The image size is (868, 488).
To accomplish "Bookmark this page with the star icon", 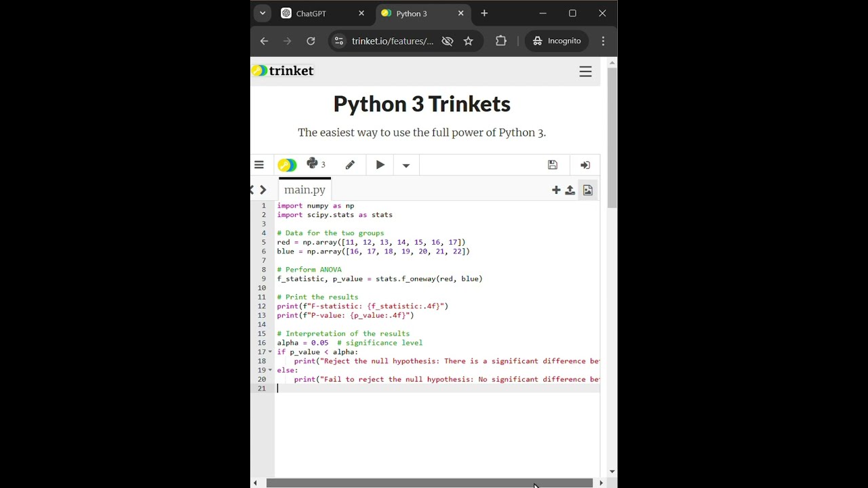I will (468, 41).
